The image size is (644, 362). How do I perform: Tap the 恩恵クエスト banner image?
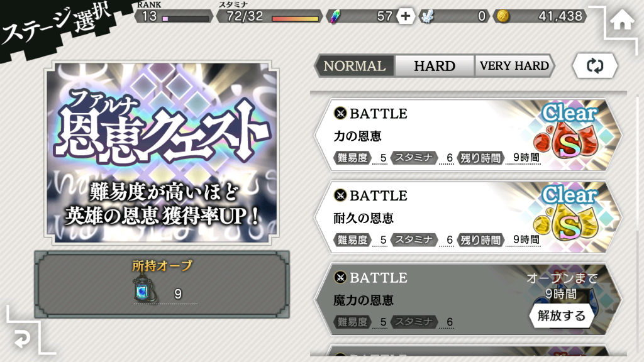tap(162, 153)
